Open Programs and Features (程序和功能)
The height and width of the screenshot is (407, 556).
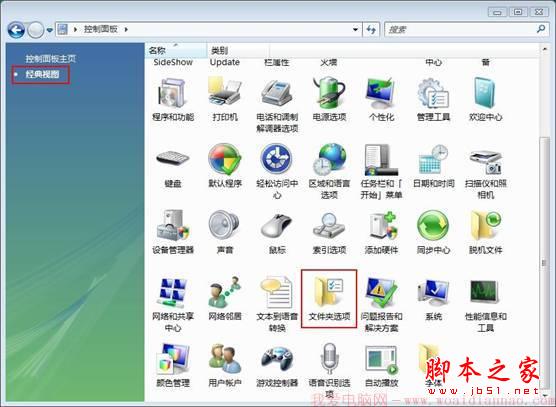[x=173, y=100]
